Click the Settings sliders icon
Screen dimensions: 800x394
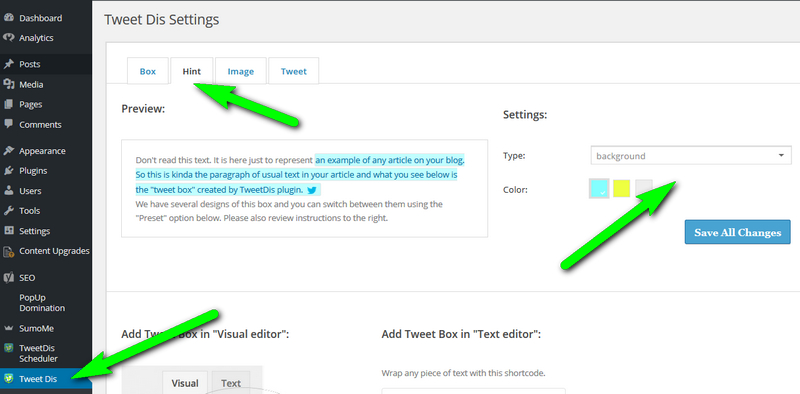pyautogui.click(x=8, y=231)
